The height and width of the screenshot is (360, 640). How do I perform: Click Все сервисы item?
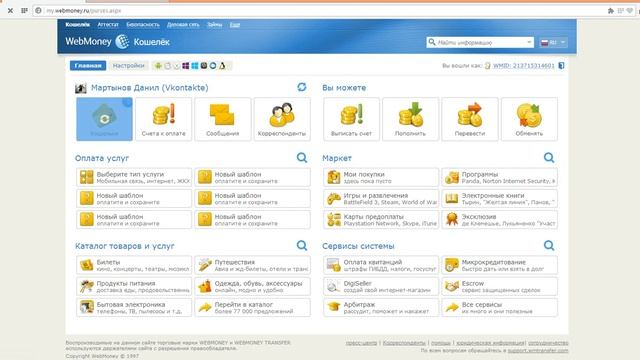[x=500, y=308]
